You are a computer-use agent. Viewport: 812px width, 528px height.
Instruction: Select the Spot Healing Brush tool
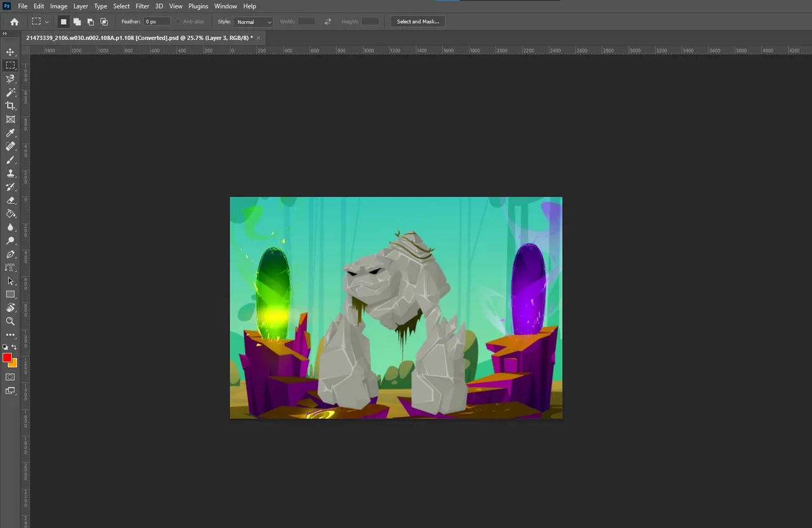[10, 146]
